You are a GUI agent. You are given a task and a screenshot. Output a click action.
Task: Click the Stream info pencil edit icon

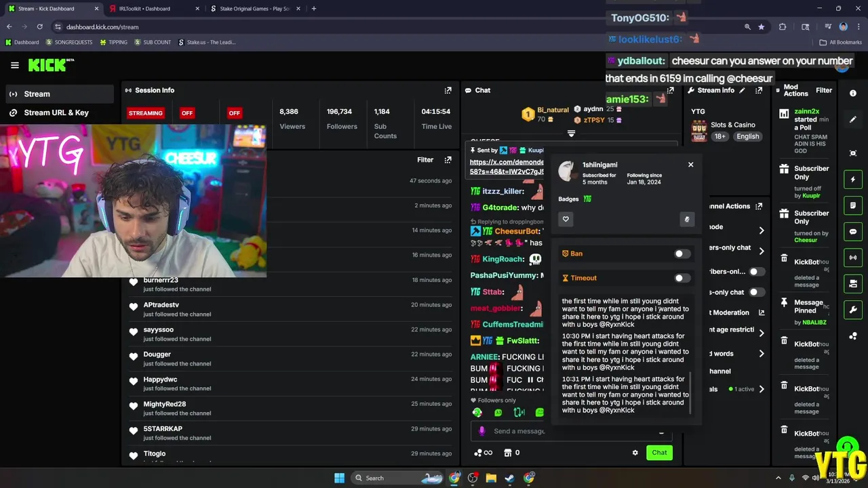[742, 90]
